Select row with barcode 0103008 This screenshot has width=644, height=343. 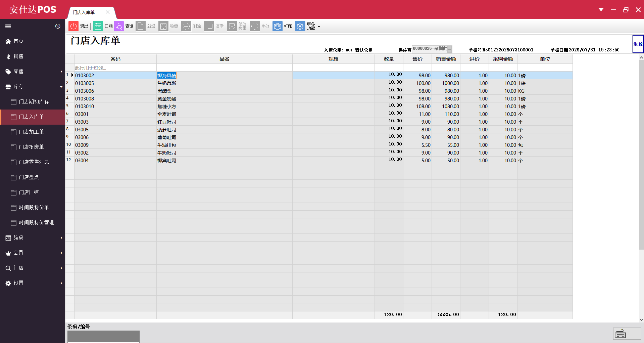coord(319,99)
